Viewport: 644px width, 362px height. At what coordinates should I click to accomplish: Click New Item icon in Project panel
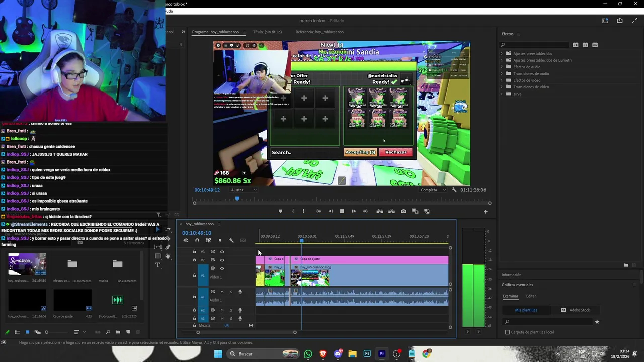[128, 332]
